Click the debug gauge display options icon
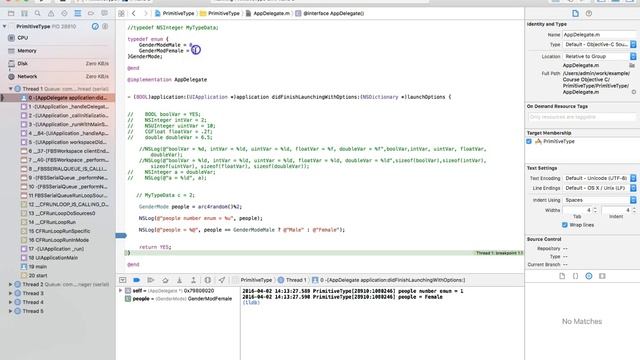Image resolution: width=640 pixels, height=360 pixels. 95,26
